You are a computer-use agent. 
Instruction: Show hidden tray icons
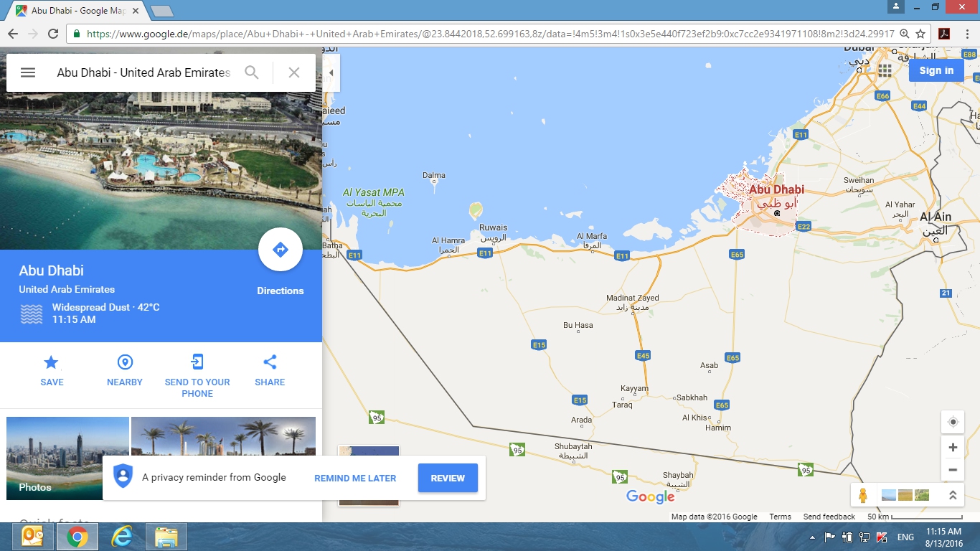[x=813, y=537]
